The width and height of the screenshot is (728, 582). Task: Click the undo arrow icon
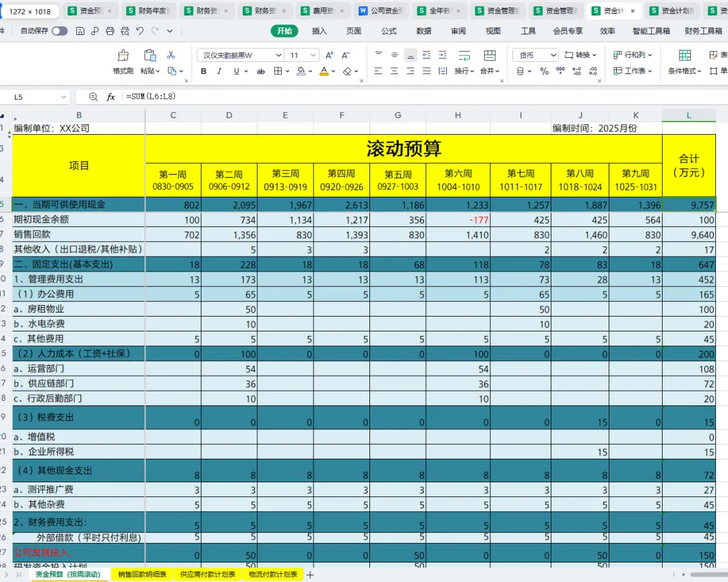point(140,31)
